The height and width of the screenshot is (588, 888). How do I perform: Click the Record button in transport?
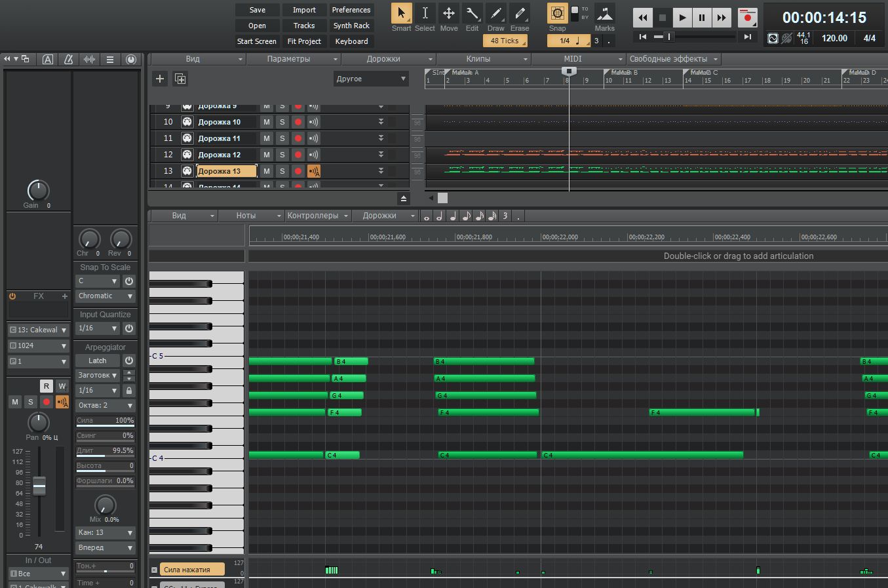pyautogui.click(x=746, y=18)
